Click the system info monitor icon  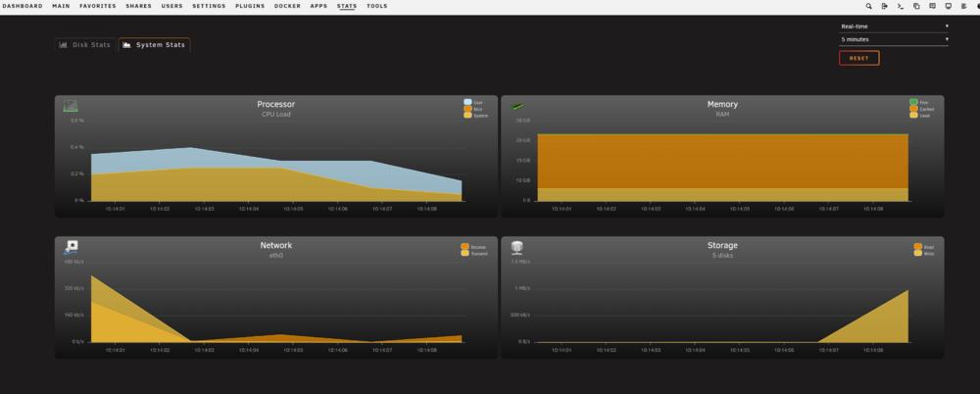click(x=948, y=6)
